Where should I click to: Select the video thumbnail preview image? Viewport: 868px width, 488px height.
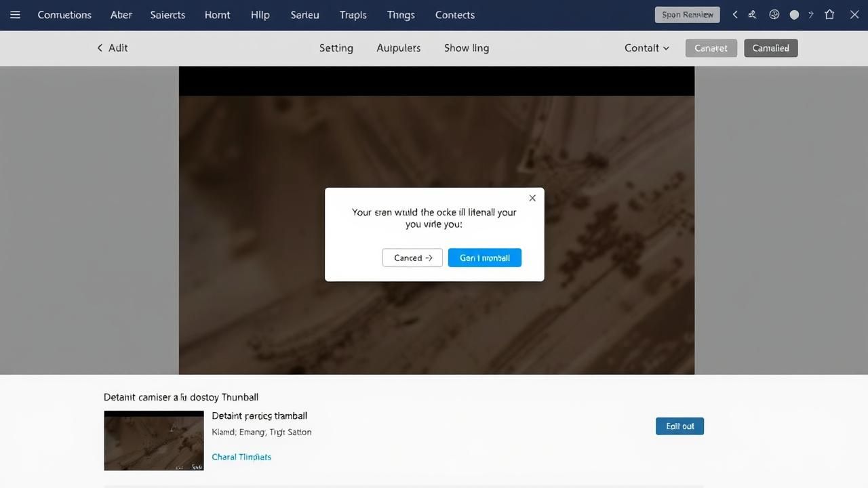tap(154, 441)
